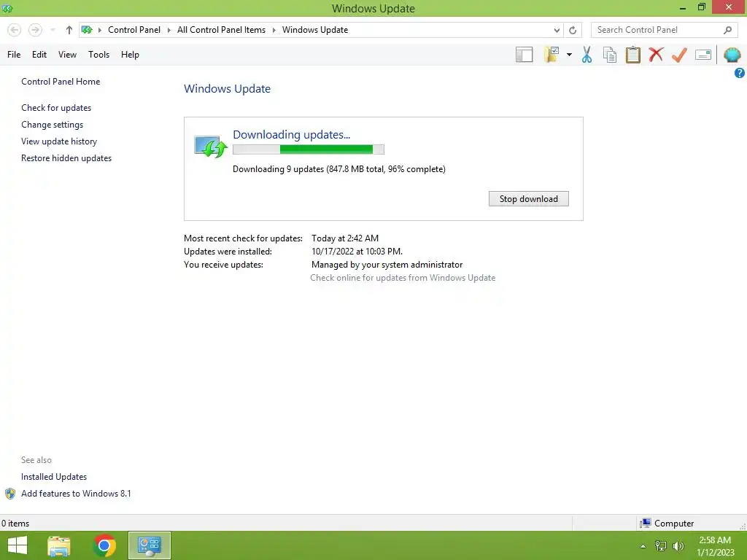The width and height of the screenshot is (747, 560).
Task: Open File Explorer from the taskbar
Action: tap(59, 545)
